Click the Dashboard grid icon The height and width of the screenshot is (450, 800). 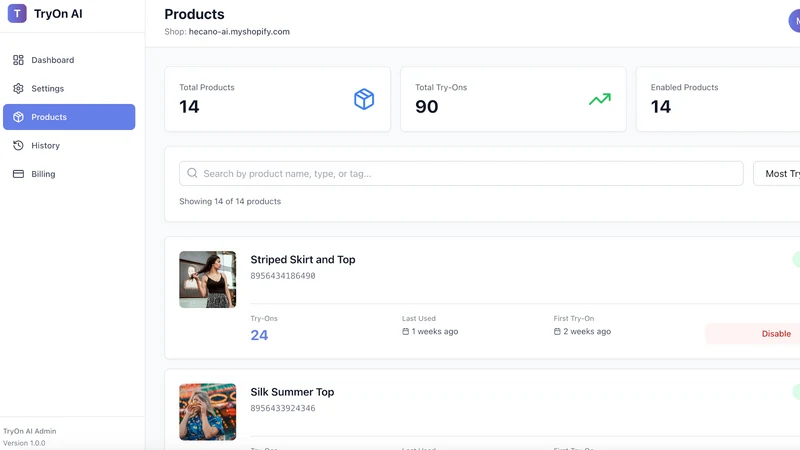pos(18,60)
